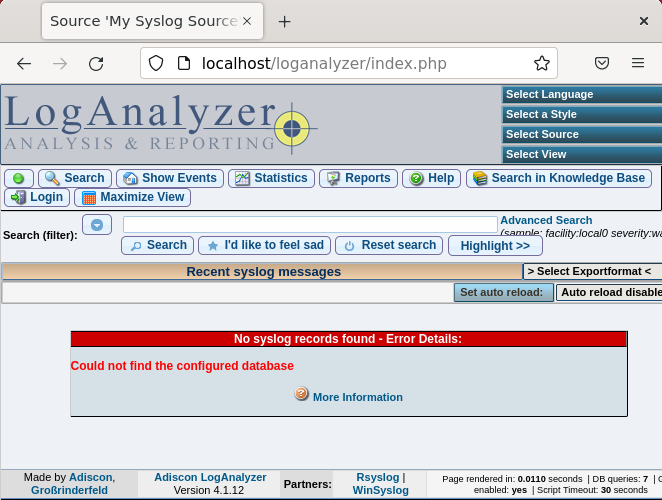Click the LogAnalyzer logo image

[x=160, y=123]
